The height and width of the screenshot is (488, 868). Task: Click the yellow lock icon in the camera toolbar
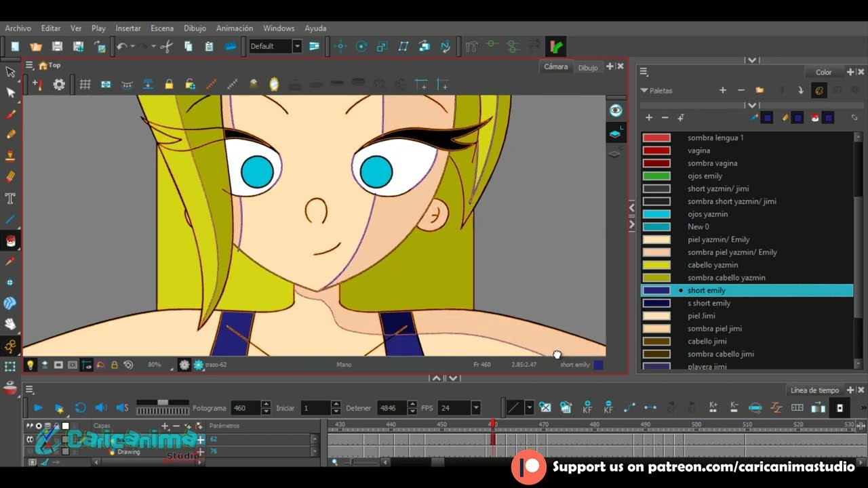(169, 85)
